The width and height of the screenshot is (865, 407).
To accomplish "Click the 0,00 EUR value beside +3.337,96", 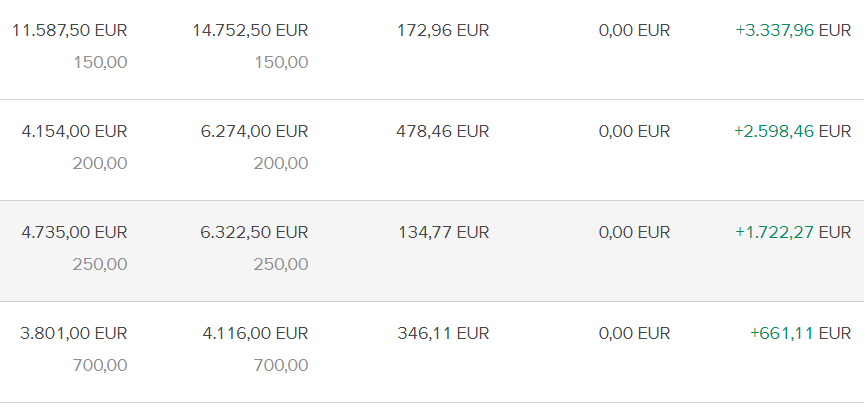I will pos(634,30).
